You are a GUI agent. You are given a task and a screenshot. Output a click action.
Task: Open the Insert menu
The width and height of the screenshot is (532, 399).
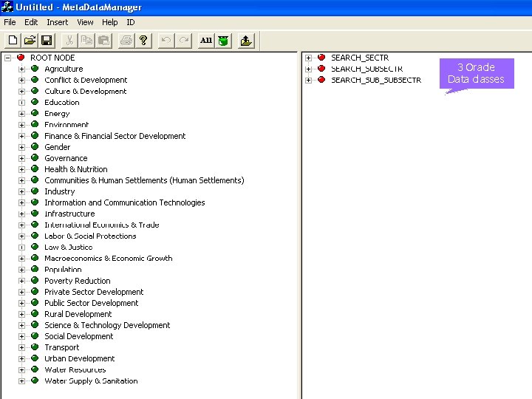click(x=58, y=22)
